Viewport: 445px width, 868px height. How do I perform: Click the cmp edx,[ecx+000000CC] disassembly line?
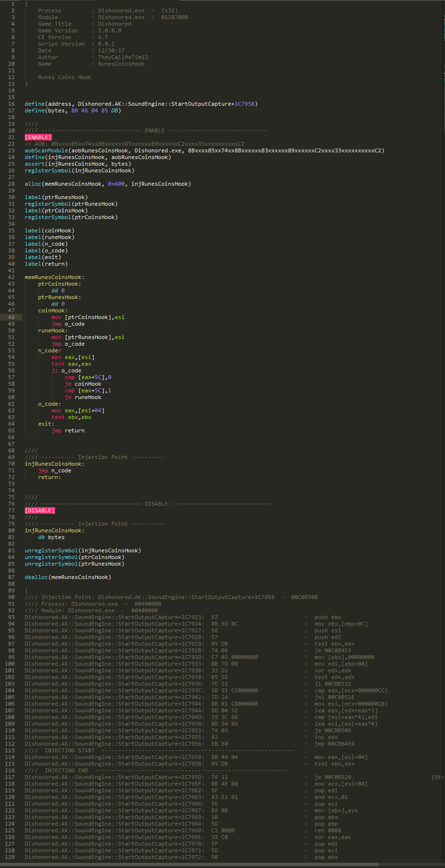click(206, 690)
